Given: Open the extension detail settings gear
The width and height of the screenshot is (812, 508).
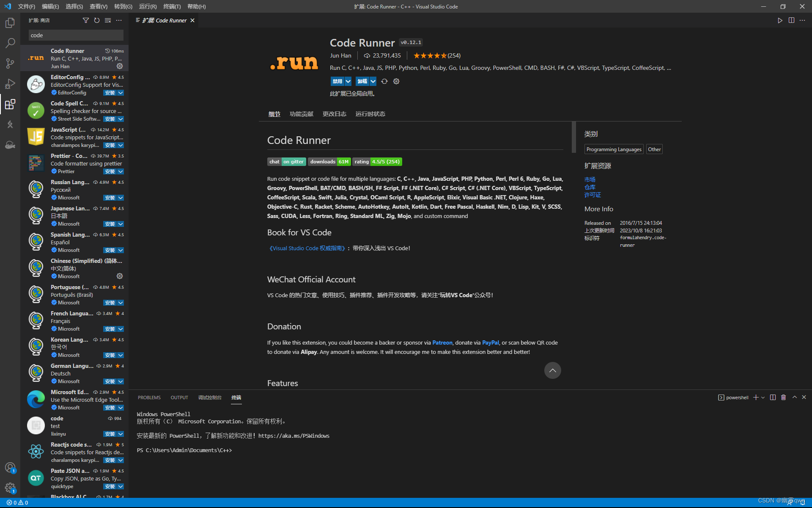Looking at the screenshot, I should 396,81.
